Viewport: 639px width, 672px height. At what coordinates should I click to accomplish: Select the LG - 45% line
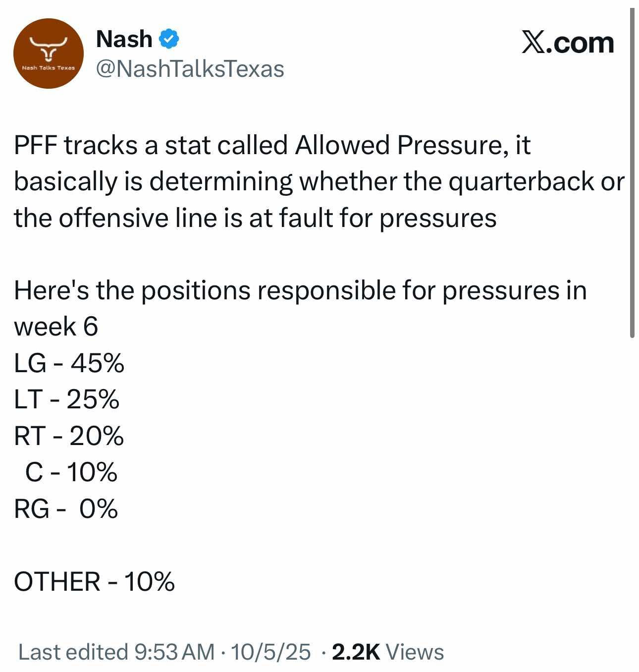tap(69, 364)
